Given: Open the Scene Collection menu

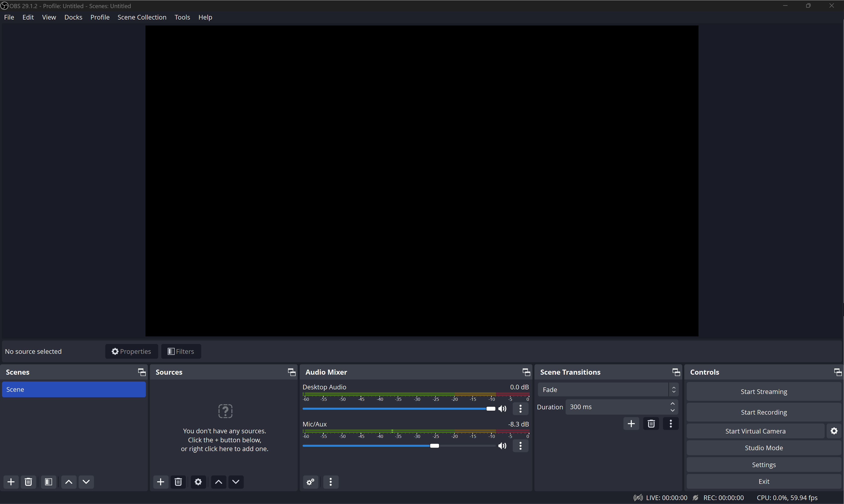Looking at the screenshot, I should [142, 17].
